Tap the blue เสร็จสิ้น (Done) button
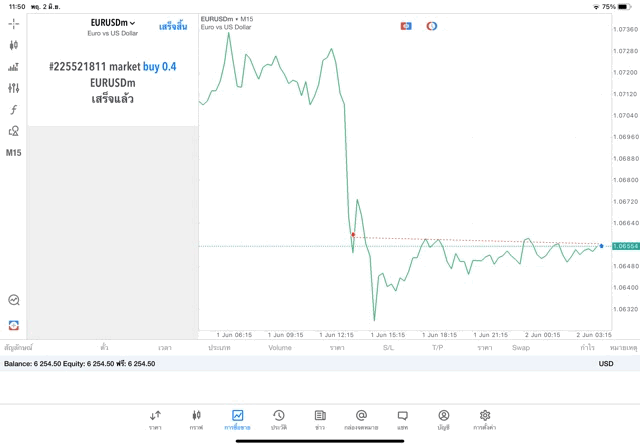Viewport: 640px width, 447px height. tap(172, 25)
